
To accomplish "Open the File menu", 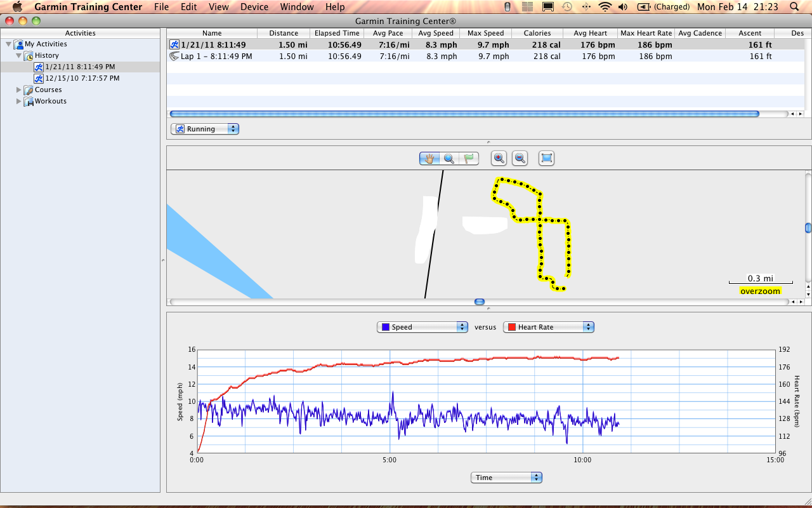I will (x=161, y=7).
